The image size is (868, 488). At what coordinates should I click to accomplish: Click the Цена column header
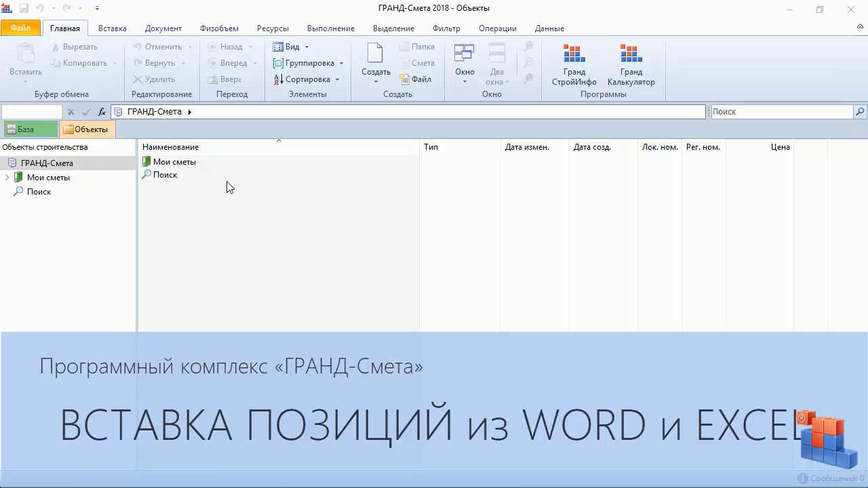[x=759, y=147]
